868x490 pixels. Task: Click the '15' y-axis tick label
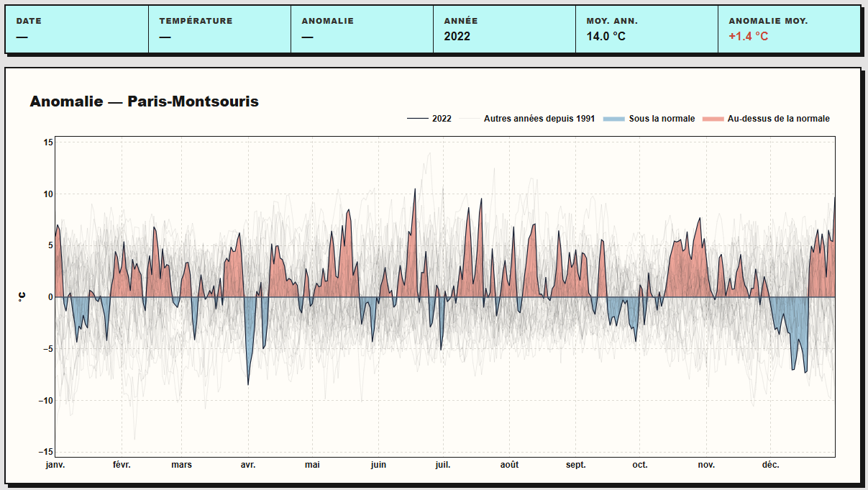(x=48, y=142)
